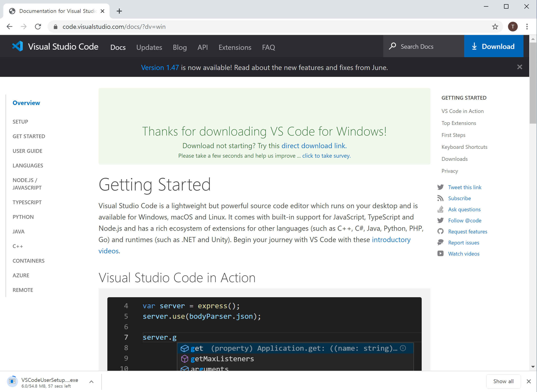This screenshot has height=392, width=537.
Task: Click the info icon in the get suggestion
Action: pyautogui.click(x=403, y=348)
